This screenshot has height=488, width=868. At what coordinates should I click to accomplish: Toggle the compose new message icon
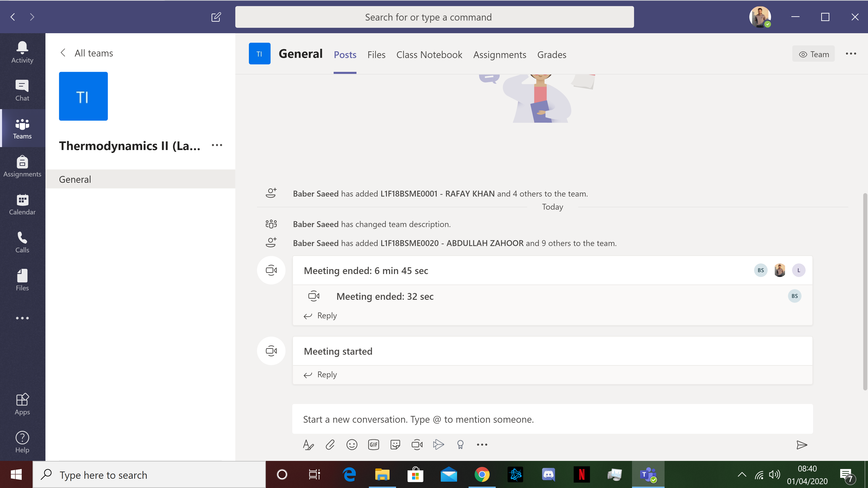pos(216,17)
